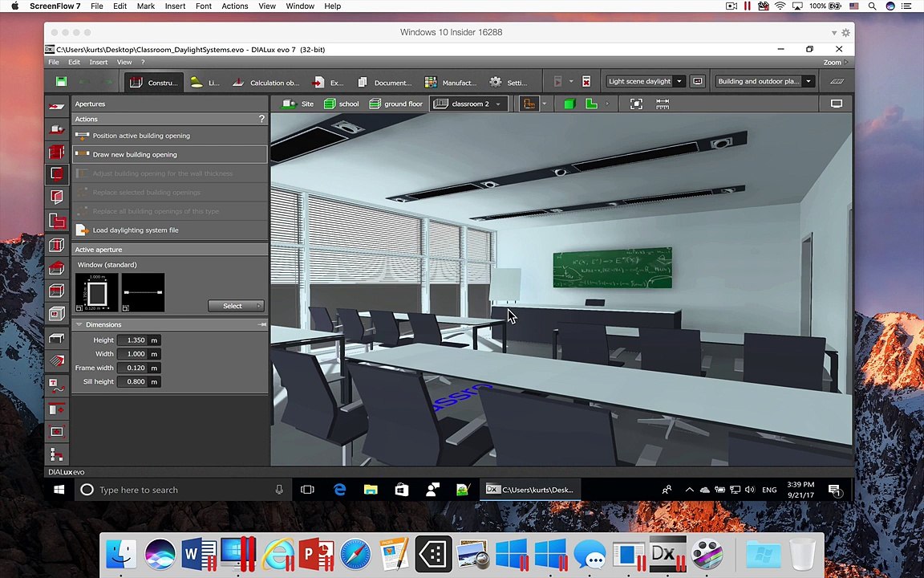Expand the Zoom panel arrow
Viewport: 924px width, 578px height.
tap(846, 62)
